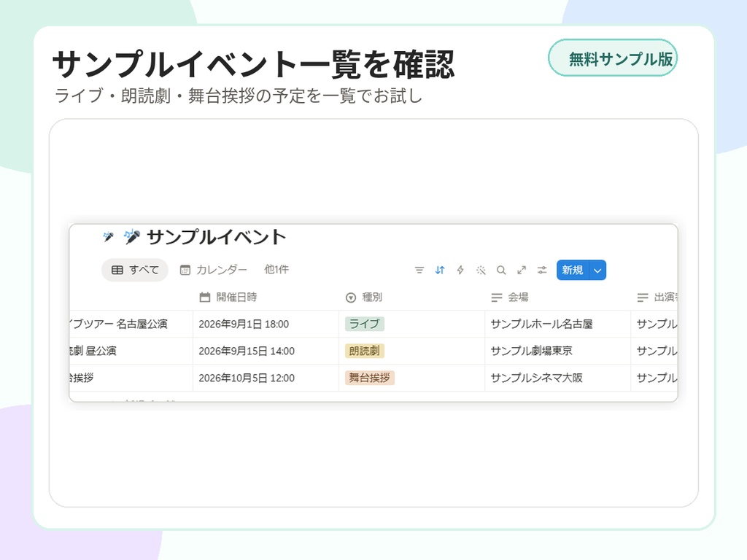
Task: Select the ライブ tag
Action: [x=365, y=324]
